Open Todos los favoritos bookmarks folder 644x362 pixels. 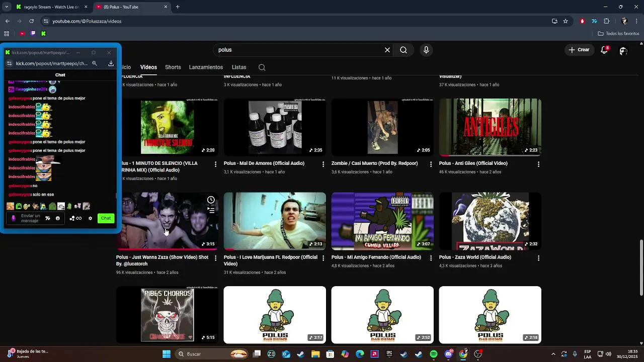tap(619, 34)
